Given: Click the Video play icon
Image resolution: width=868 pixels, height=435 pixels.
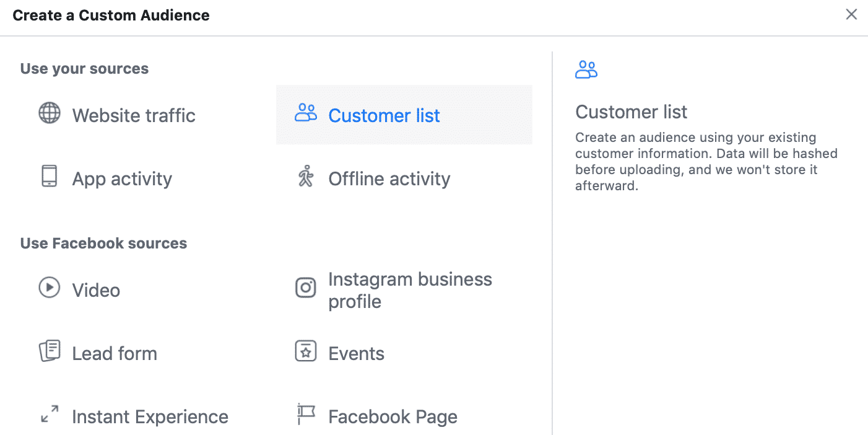Looking at the screenshot, I should tap(50, 288).
